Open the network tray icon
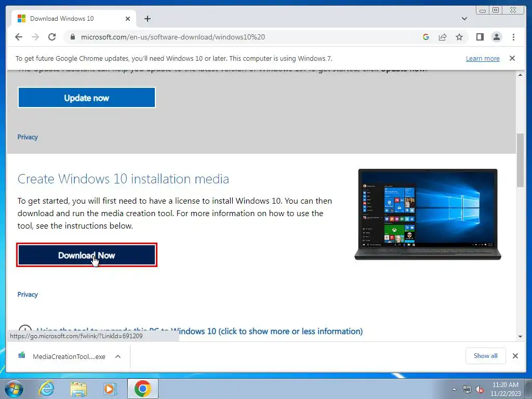The width and height of the screenshot is (532, 399). click(467, 389)
